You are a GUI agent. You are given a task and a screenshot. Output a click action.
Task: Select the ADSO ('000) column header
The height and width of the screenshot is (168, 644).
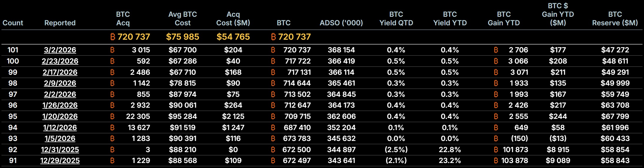(341, 23)
